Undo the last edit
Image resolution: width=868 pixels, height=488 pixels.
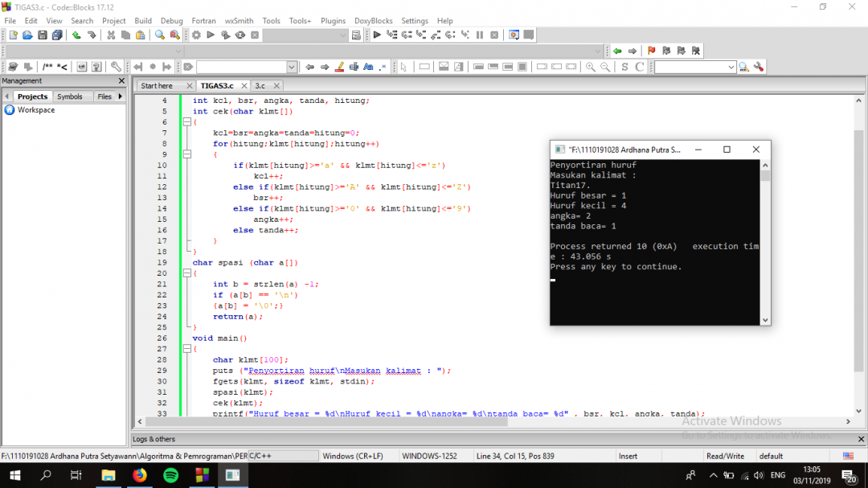[x=76, y=35]
